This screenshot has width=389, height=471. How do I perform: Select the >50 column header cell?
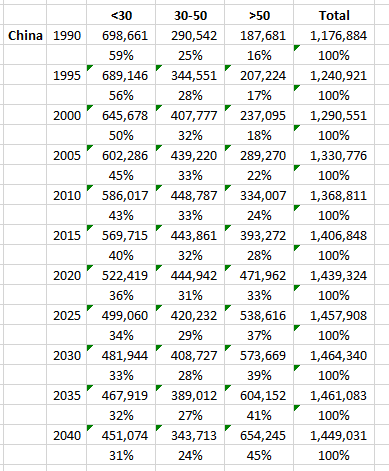coord(259,15)
